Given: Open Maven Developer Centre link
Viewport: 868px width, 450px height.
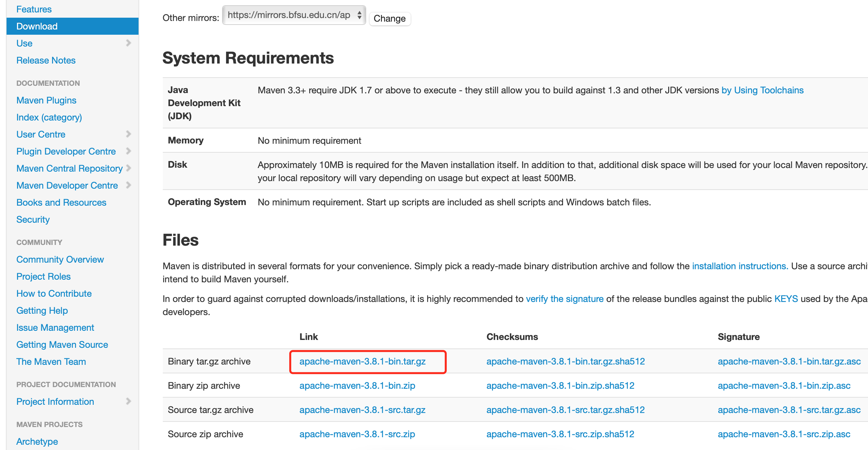Looking at the screenshot, I should (67, 185).
